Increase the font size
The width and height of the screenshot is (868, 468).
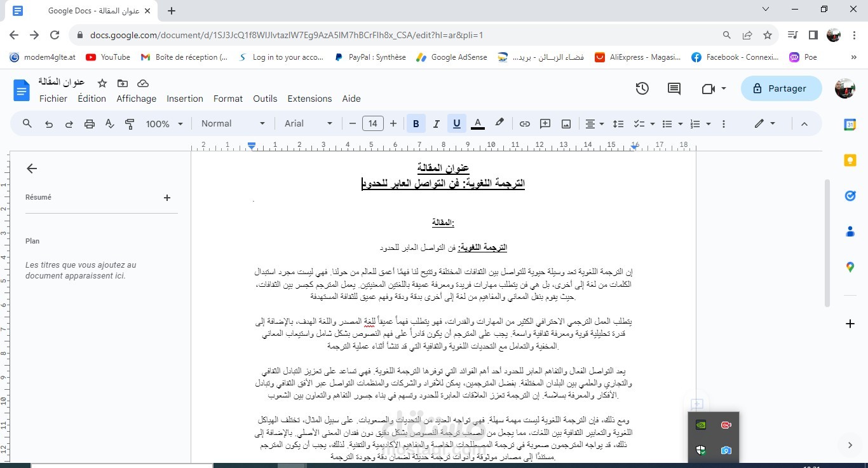click(393, 124)
